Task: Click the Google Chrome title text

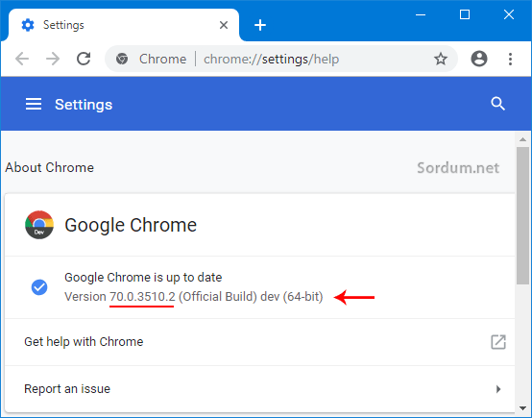Action: point(131,225)
